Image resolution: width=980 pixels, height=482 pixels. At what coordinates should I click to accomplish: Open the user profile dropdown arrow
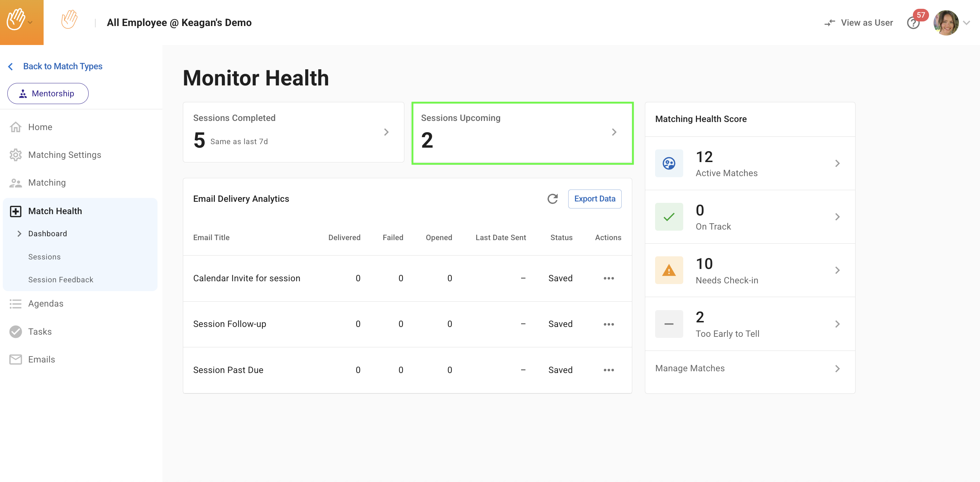[967, 23]
